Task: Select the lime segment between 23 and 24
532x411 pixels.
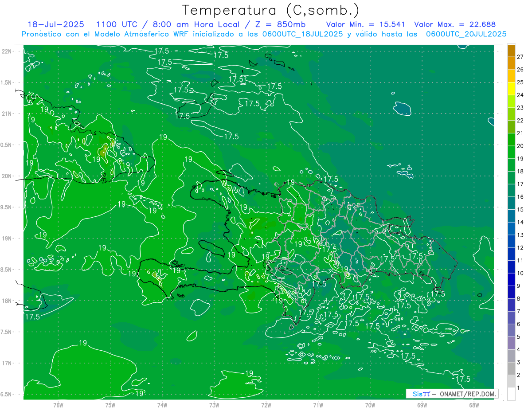Action: [x=511, y=101]
